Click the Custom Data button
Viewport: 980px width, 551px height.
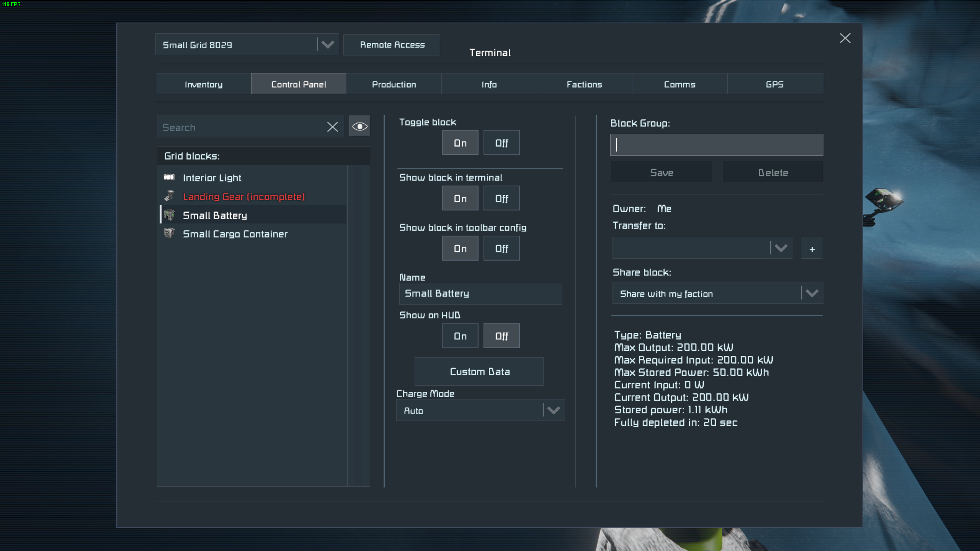pyautogui.click(x=479, y=372)
